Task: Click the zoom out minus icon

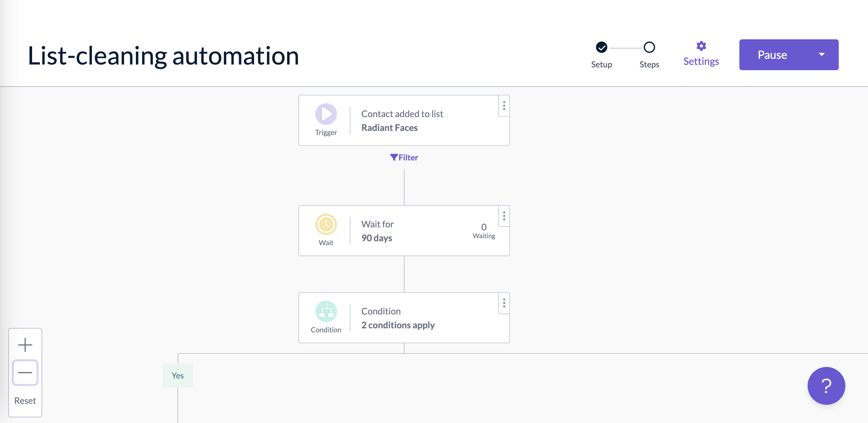Action: pyautogui.click(x=25, y=372)
